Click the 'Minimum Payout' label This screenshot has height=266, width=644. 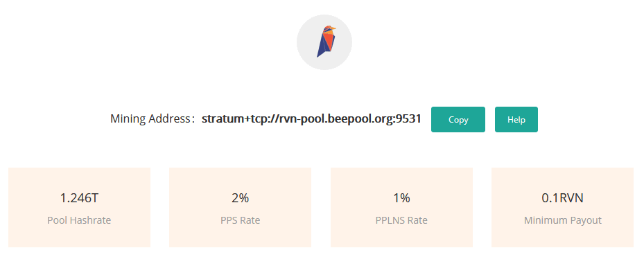coord(563,220)
